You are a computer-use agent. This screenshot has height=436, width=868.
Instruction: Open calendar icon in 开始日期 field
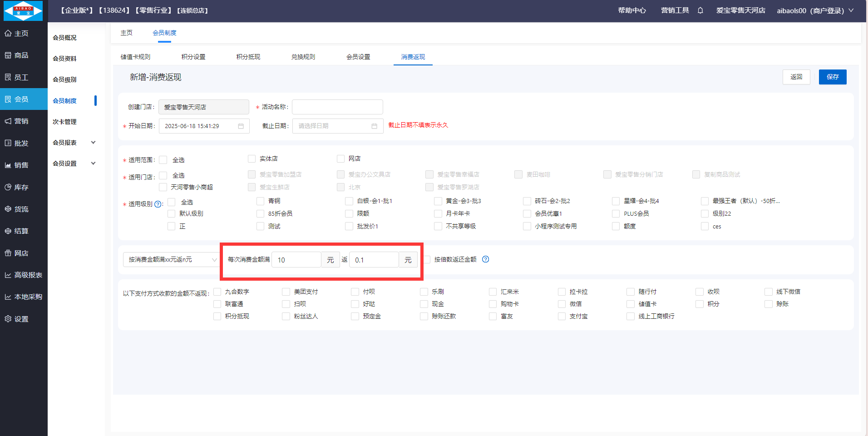pyautogui.click(x=241, y=126)
